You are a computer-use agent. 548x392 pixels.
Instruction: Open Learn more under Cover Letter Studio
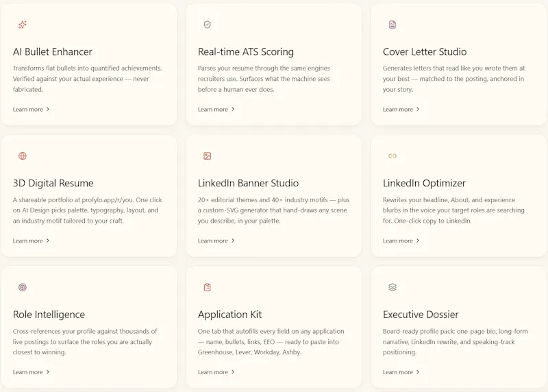pyautogui.click(x=401, y=110)
